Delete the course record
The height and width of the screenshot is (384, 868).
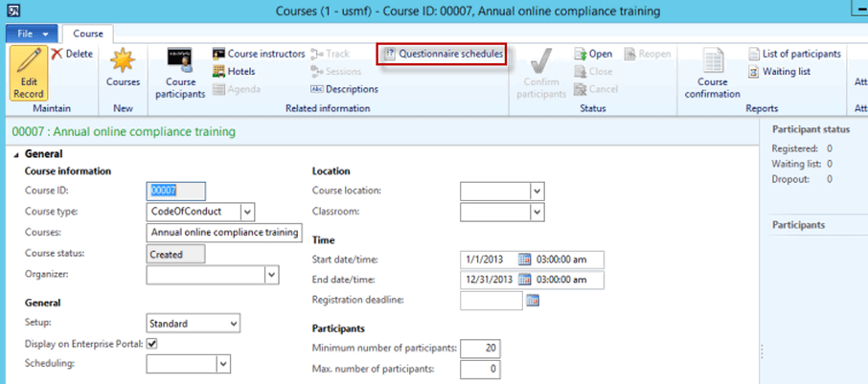tap(72, 54)
